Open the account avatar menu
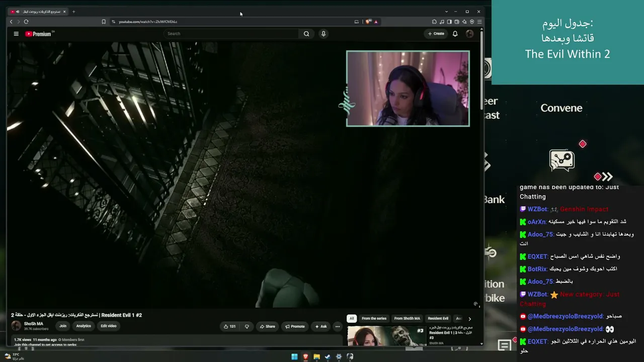This screenshot has width=644, height=362. (x=469, y=34)
